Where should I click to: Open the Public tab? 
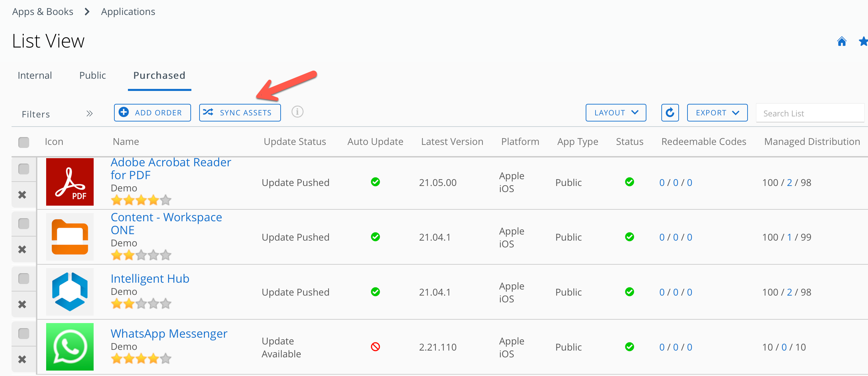(x=92, y=75)
